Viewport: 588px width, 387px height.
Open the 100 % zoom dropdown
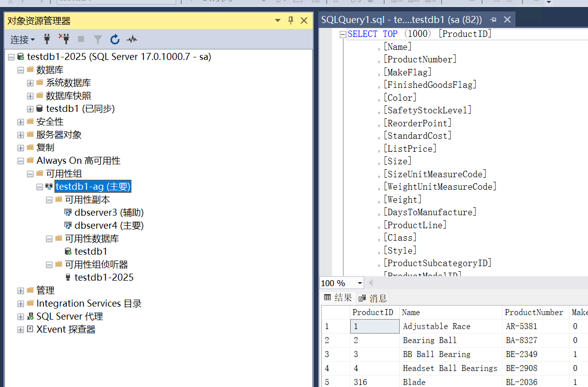[x=358, y=283]
